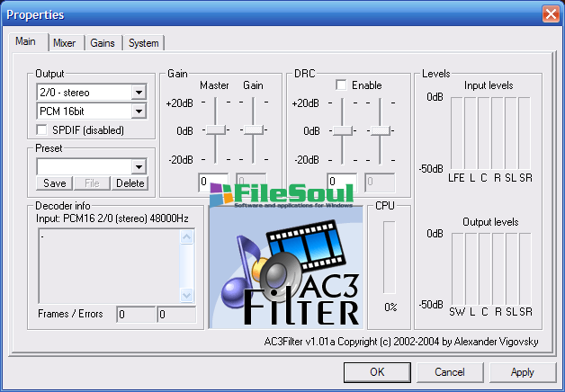
Task: Click the Master gain slider handle
Action: click(215, 130)
